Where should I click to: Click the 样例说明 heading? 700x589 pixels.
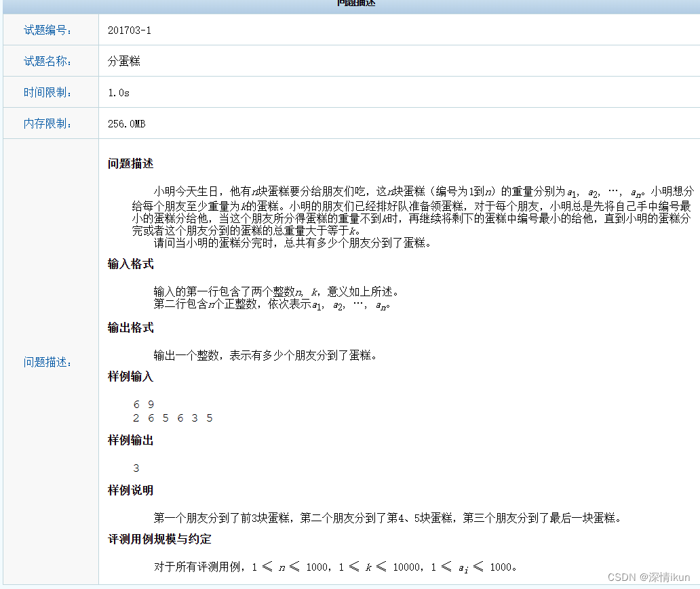(x=130, y=491)
